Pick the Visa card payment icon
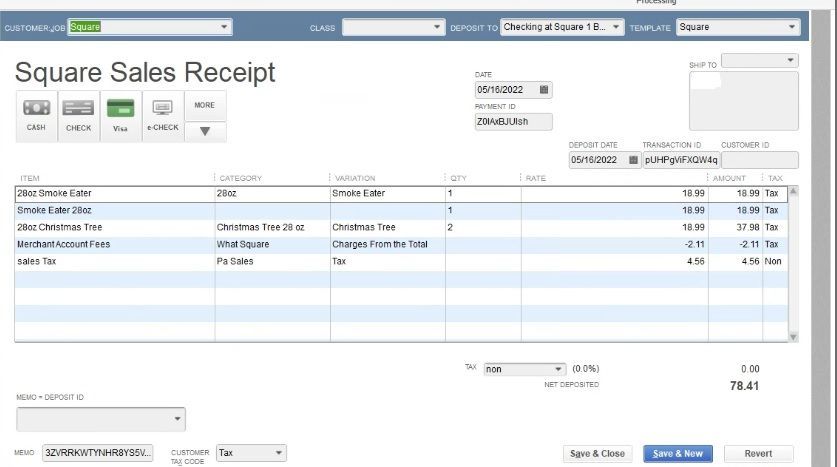Viewport: 837px width, 467px height. (120, 114)
